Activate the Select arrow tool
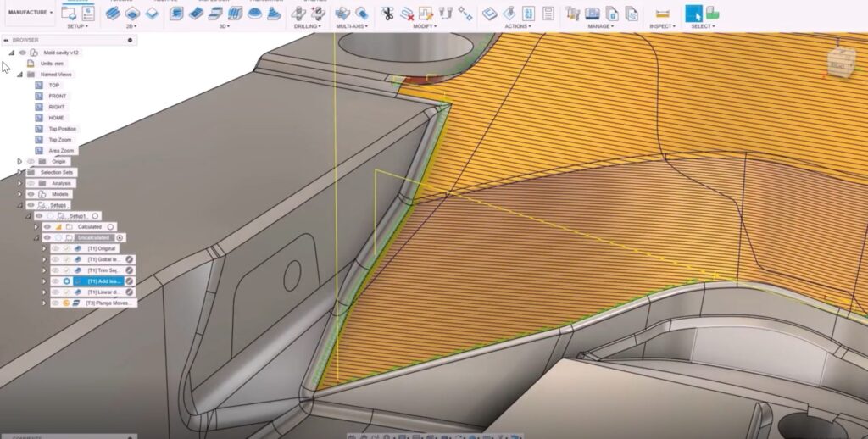Viewport: 868px width, 439px height. (693, 13)
